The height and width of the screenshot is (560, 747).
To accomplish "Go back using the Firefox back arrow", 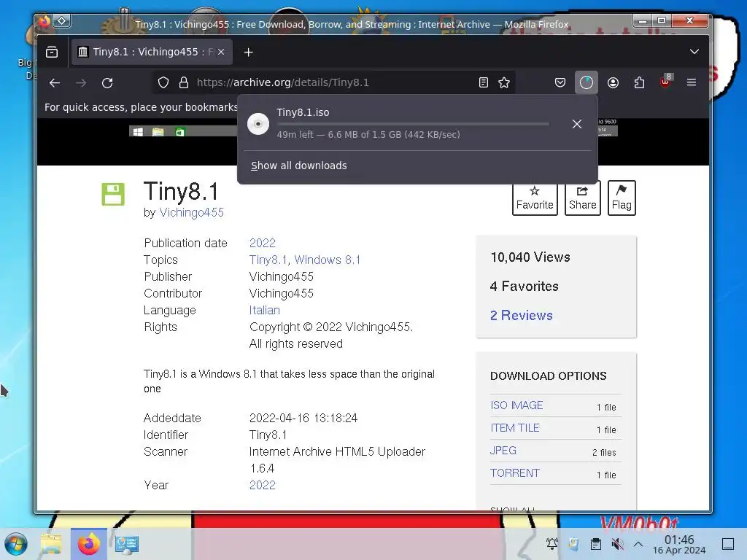I will [54, 82].
